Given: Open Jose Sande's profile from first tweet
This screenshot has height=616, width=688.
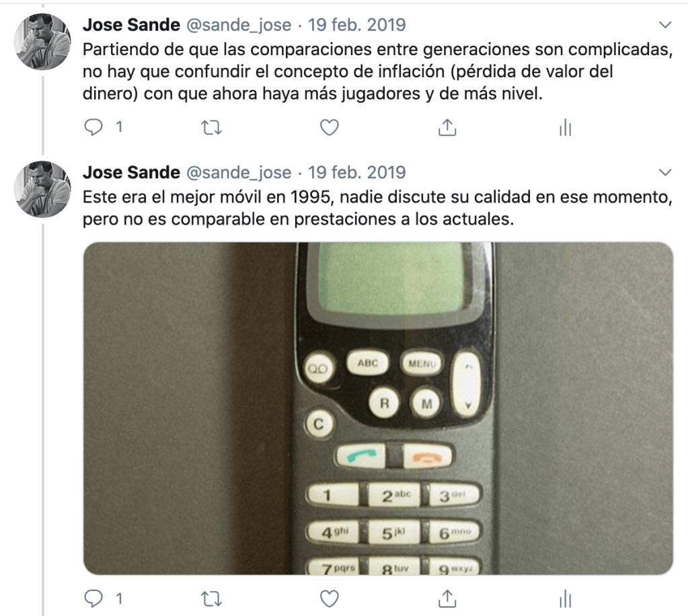Looking at the screenshot, I should [x=131, y=25].
